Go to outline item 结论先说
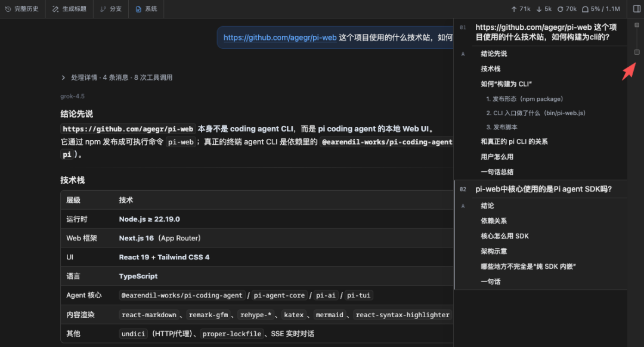 (x=494, y=54)
